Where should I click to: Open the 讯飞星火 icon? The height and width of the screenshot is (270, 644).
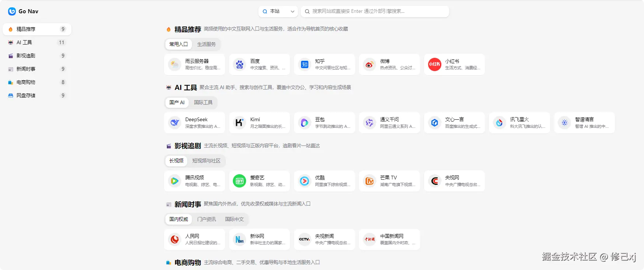point(500,123)
